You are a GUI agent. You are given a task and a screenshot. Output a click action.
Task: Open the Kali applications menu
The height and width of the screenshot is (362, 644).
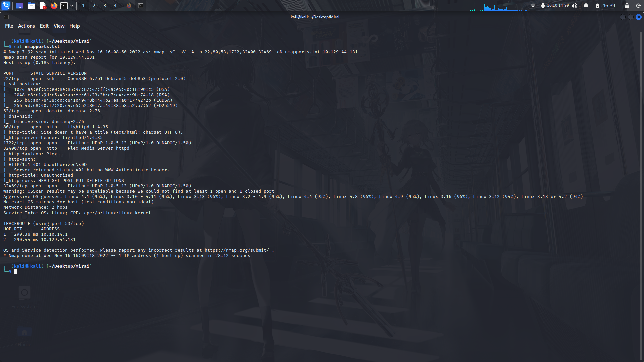tap(6, 5)
